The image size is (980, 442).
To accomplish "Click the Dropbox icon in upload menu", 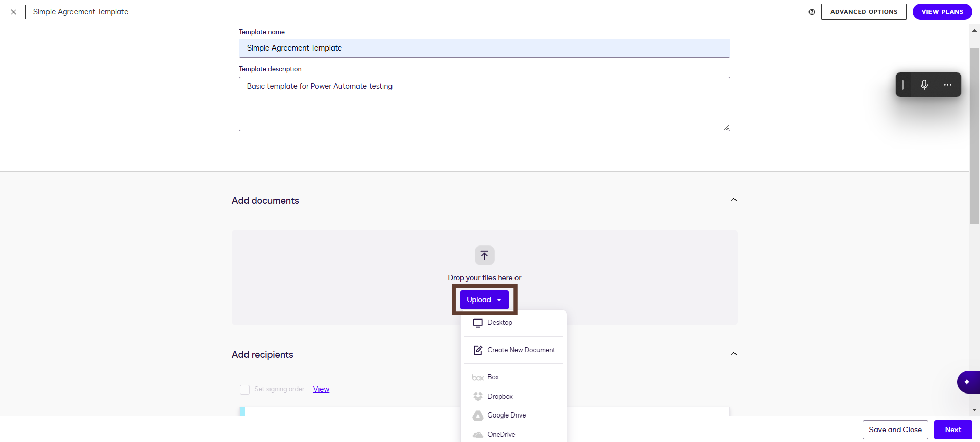I will 478,397.
